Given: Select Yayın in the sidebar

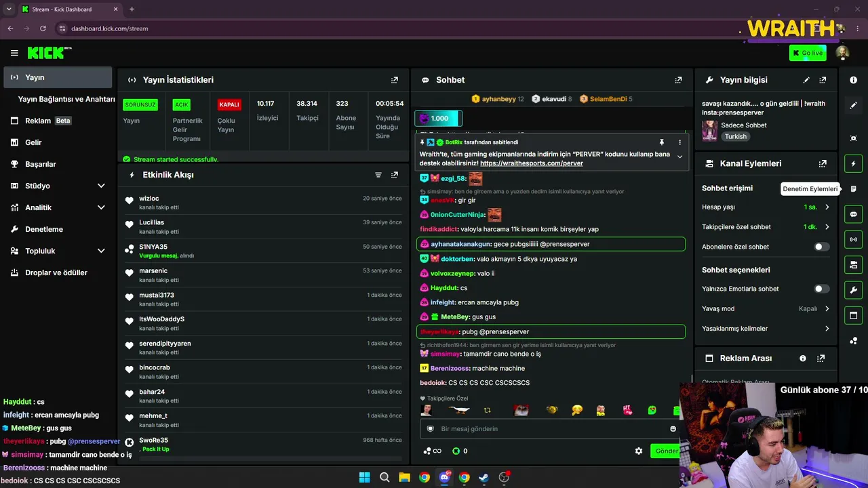Looking at the screenshot, I should pos(58,77).
